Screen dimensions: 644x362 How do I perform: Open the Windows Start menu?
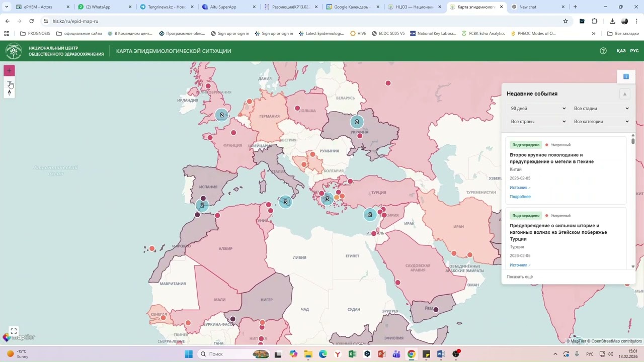pyautogui.click(x=189, y=354)
